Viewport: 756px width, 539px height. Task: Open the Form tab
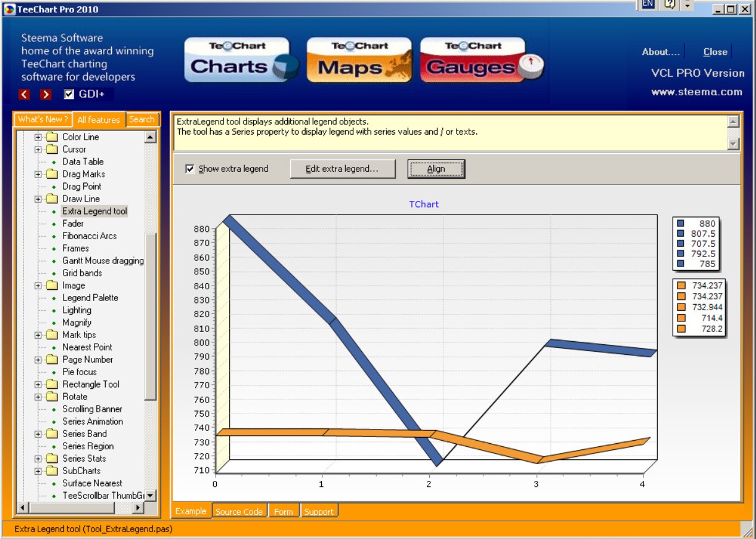point(283,511)
